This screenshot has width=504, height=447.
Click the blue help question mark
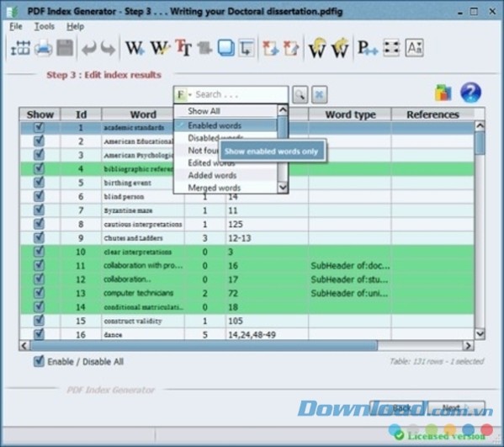[470, 93]
